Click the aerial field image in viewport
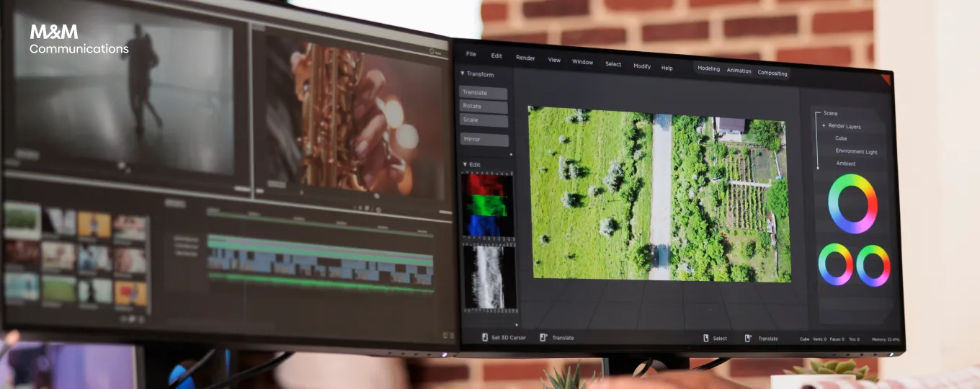The height and width of the screenshot is (389, 980). [659, 194]
